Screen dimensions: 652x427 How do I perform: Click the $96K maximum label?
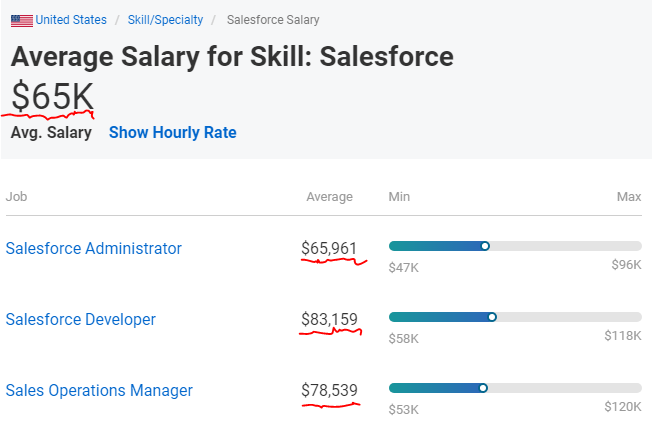(626, 265)
